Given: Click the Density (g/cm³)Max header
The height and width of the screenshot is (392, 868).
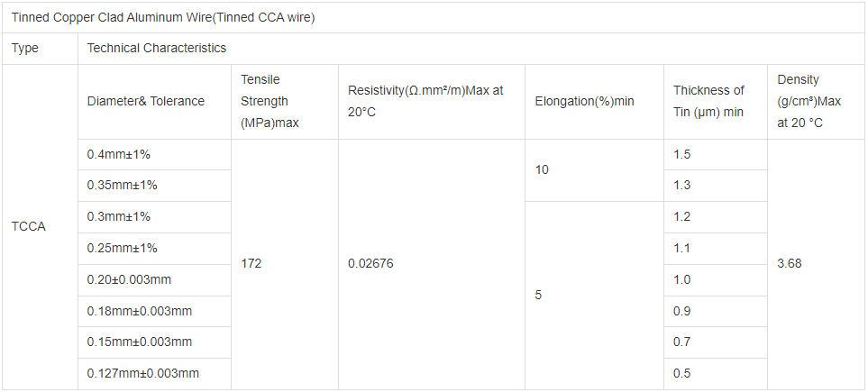Looking at the screenshot, I should pos(809,101).
